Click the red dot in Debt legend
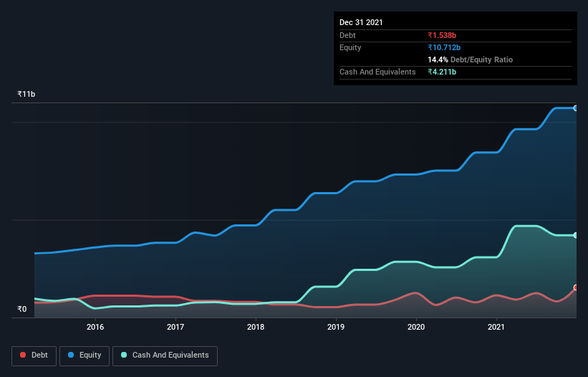 point(23,355)
